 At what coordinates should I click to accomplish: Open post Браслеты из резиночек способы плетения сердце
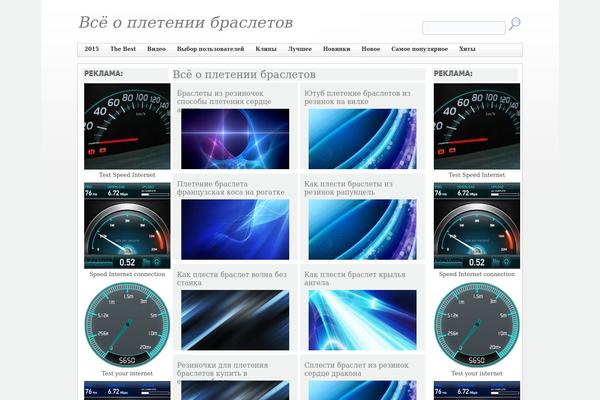224,99
